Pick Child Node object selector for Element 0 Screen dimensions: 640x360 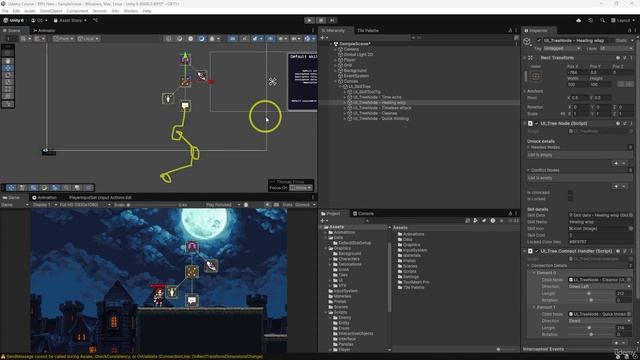tap(629, 280)
